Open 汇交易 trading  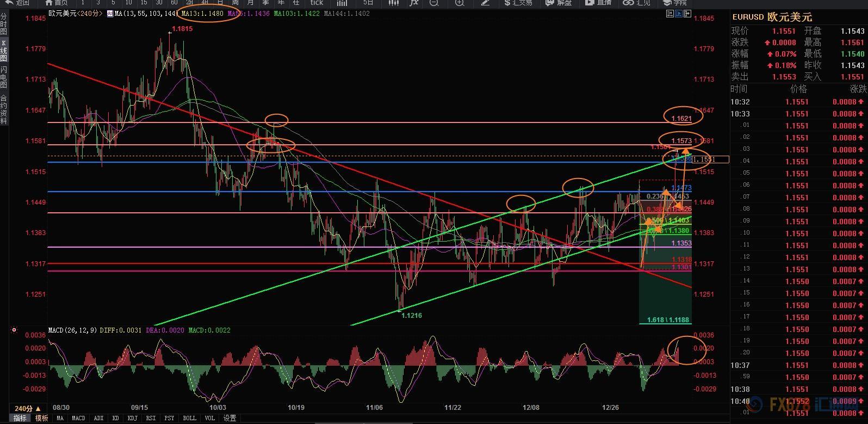pyautogui.click(x=518, y=3)
